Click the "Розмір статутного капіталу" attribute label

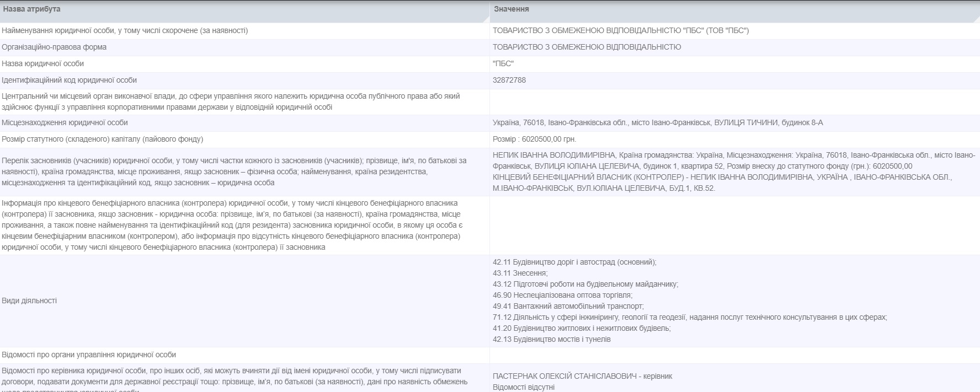click(102, 139)
